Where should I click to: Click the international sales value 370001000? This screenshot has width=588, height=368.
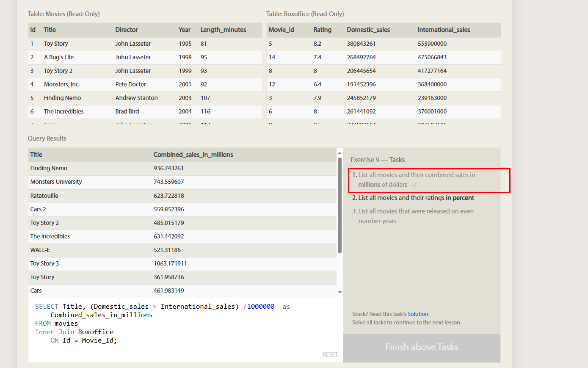432,111
